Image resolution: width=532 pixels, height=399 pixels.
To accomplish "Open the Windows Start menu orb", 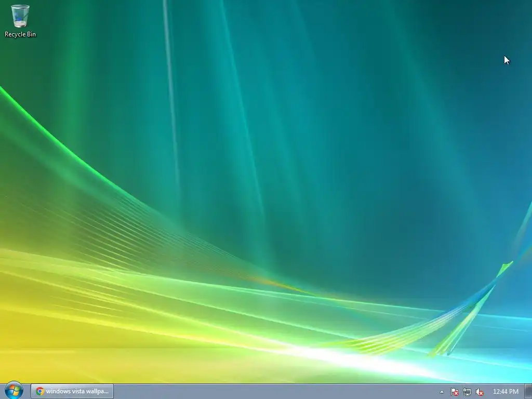I will tap(14, 391).
